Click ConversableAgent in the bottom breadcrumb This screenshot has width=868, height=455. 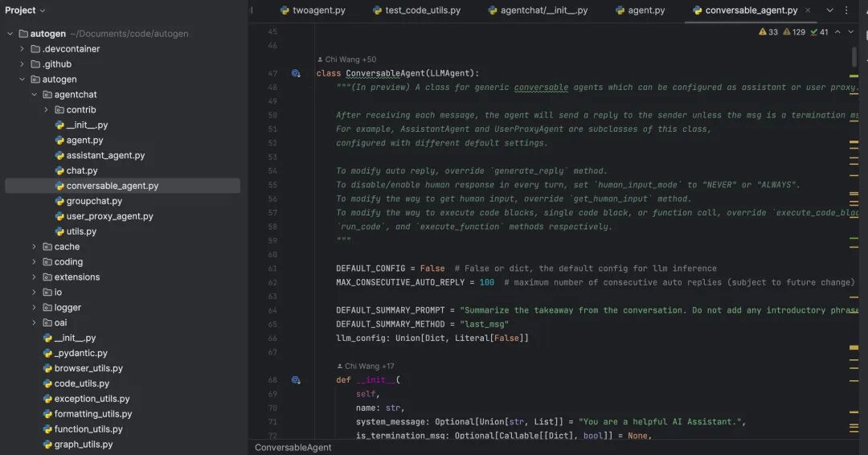point(293,448)
